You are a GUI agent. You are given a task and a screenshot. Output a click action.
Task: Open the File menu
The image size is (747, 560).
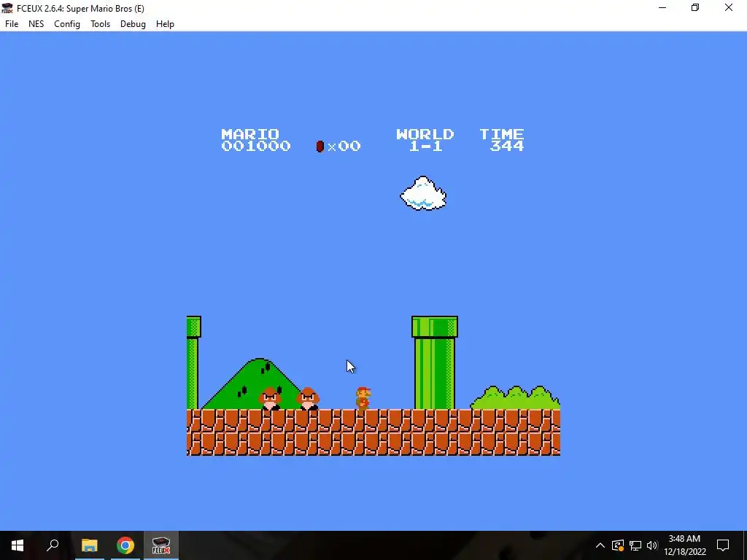[12, 24]
